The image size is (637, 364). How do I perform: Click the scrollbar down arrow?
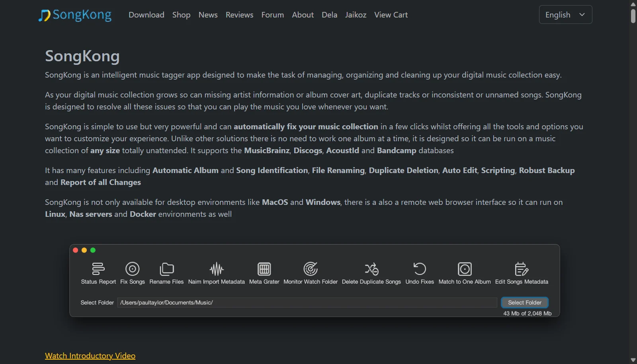[x=633, y=360]
